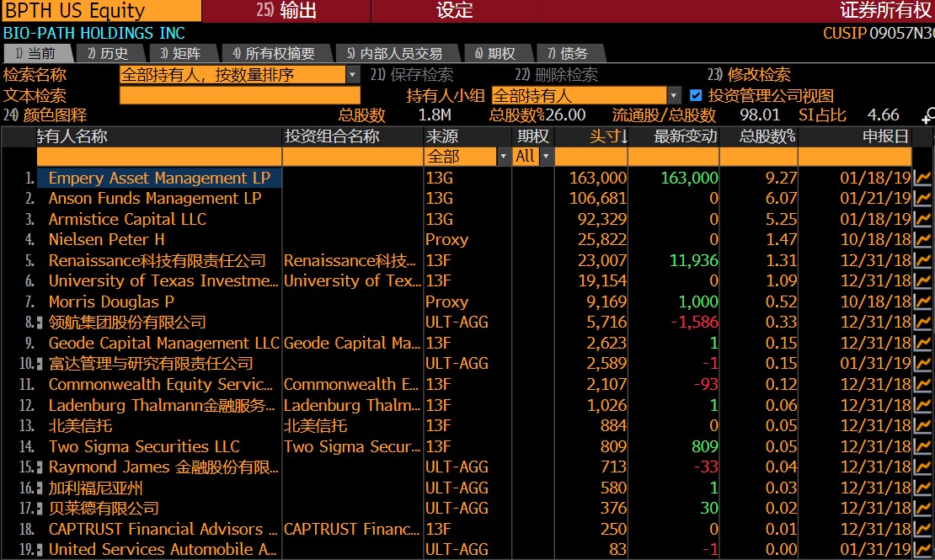Image resolution: width=935 pixels, height=560 pixels.
Task: Switch to 矩阵 tab
Action: click(x=183, y=54)
